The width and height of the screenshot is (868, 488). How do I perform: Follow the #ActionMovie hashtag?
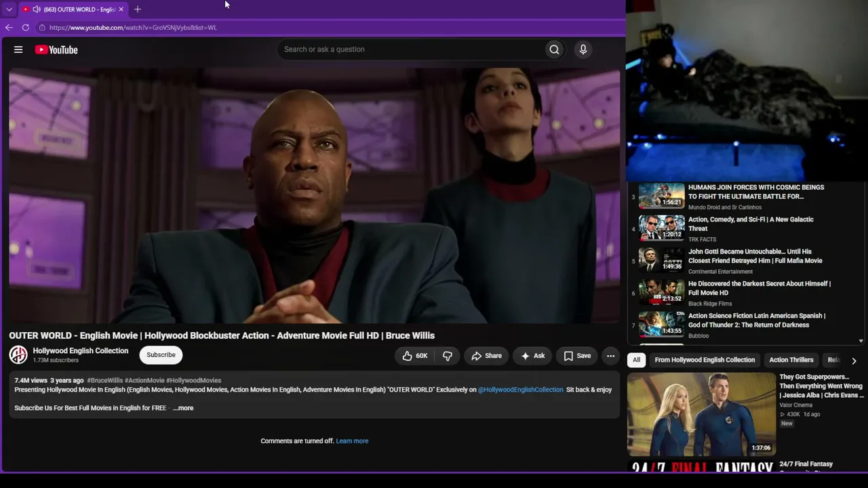144,381
